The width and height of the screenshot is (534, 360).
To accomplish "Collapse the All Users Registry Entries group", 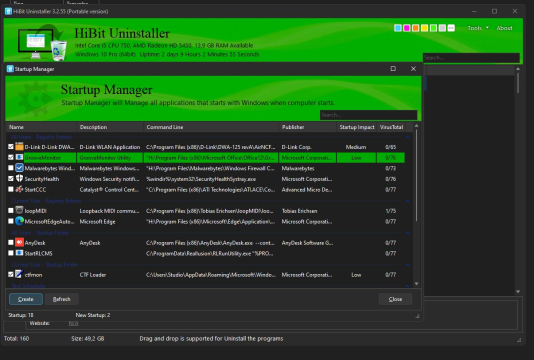I will [407, 137].
